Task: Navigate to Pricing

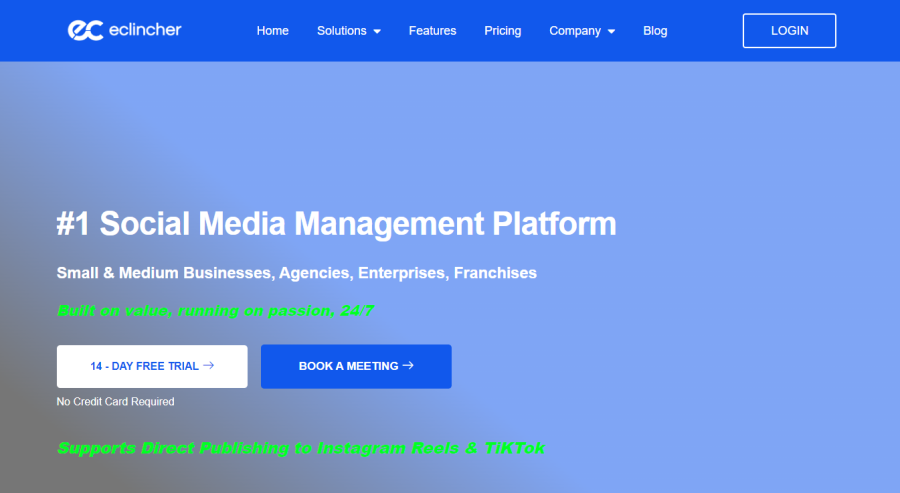Action: [x=503, y=31]
